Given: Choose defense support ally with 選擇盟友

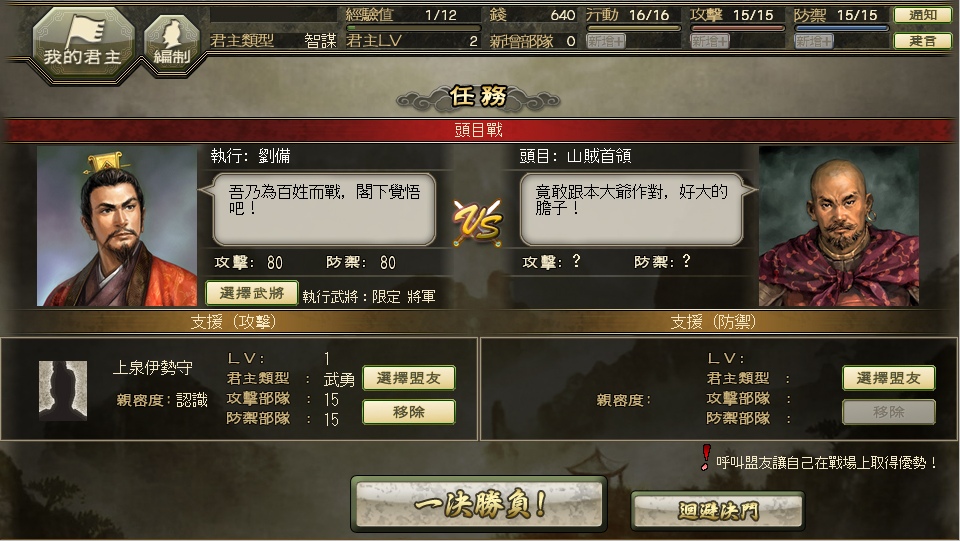Looking at the screenshot, I should click(889, 378).
